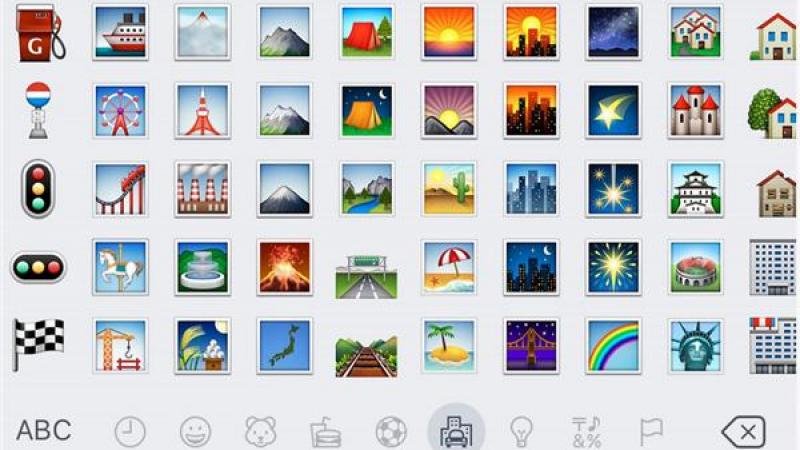
Task: Pick the gray office building emoji
Action: pos(773,267)
